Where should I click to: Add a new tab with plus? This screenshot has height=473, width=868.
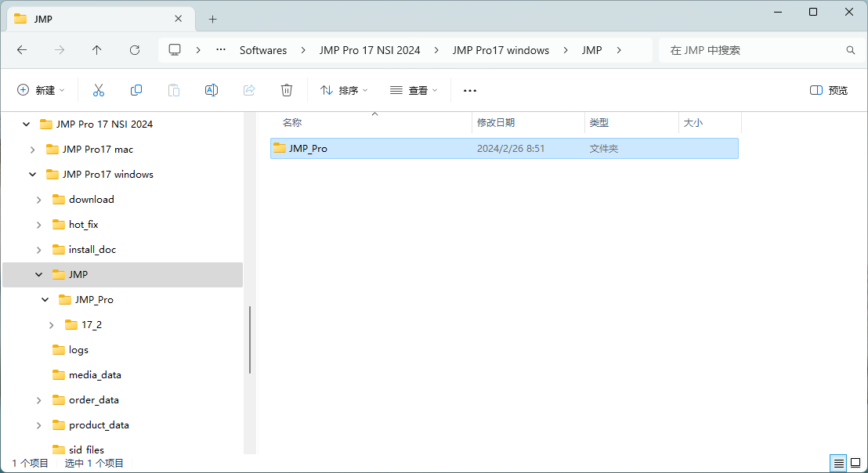pyautogui.click(x=212, y=20)
